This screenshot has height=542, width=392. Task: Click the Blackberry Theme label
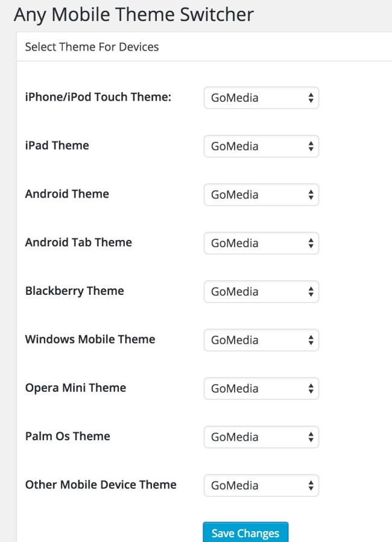coord(74,291)
